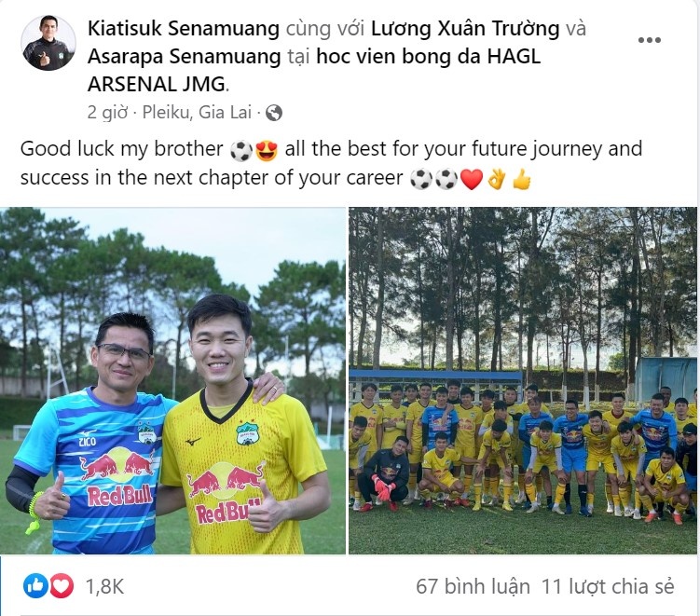
Task: Click the OK hand emoji in caption
Action: pos(497,179)
